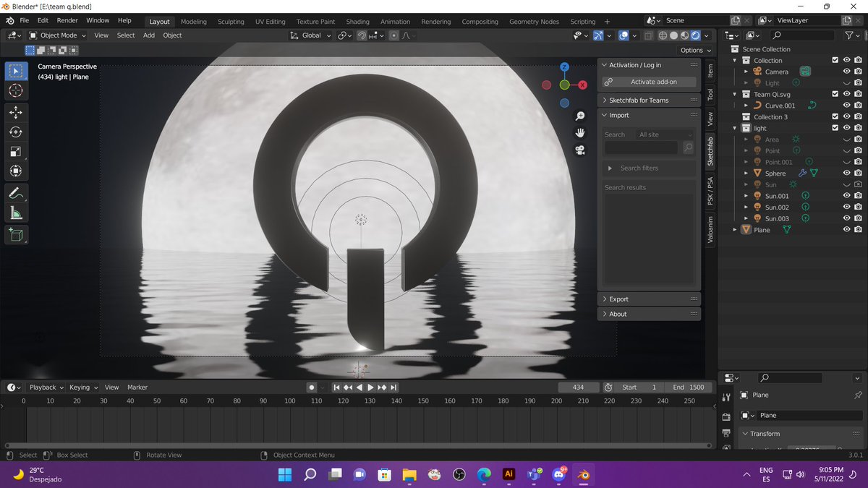
Task: Click the Blender logo menu icon
Action: (x=11, y=21)
